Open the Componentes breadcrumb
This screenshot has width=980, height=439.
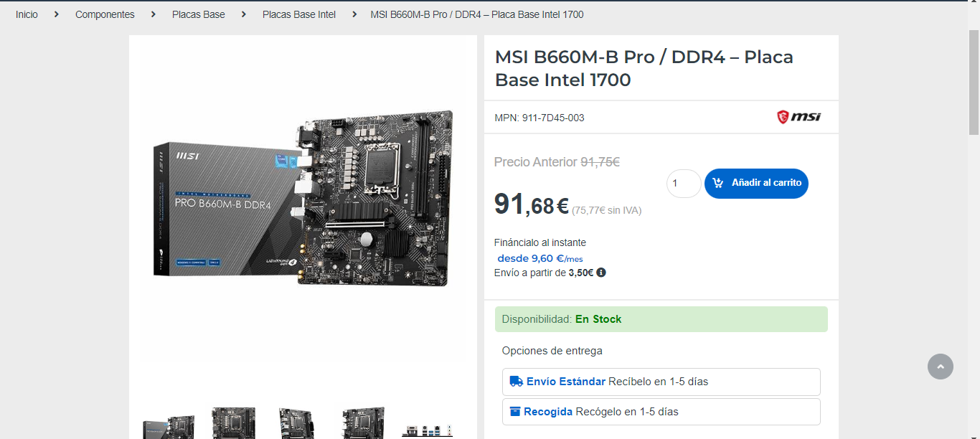(105, 14)
